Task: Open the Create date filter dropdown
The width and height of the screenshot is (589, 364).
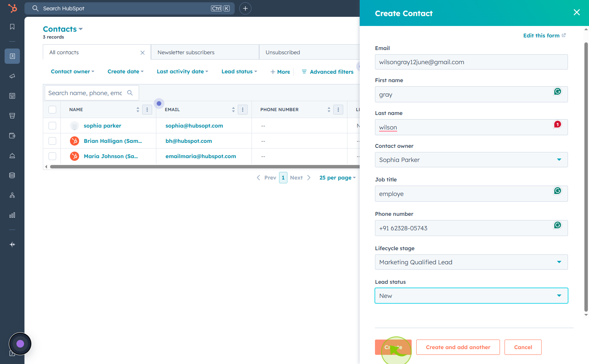Action: [x=126, y=71]
